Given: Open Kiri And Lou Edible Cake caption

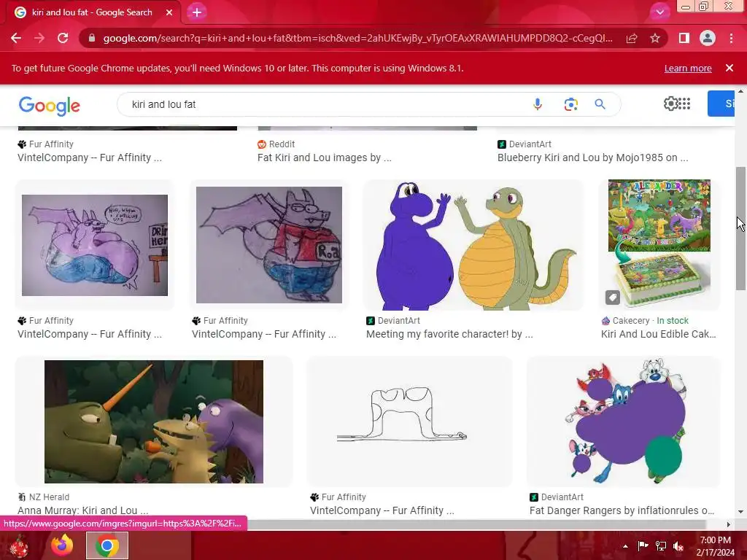Looking at the screenshot, I should pos(659,334).
